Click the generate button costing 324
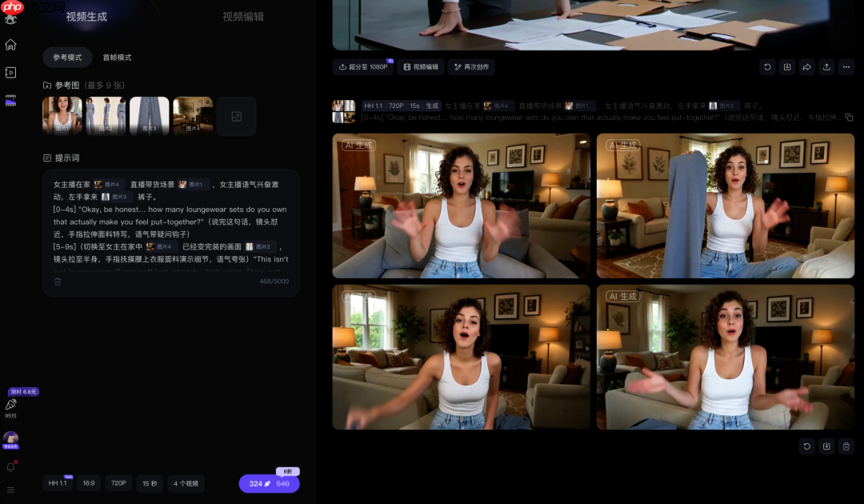This screenshot has width=864, height=504. 269,484
